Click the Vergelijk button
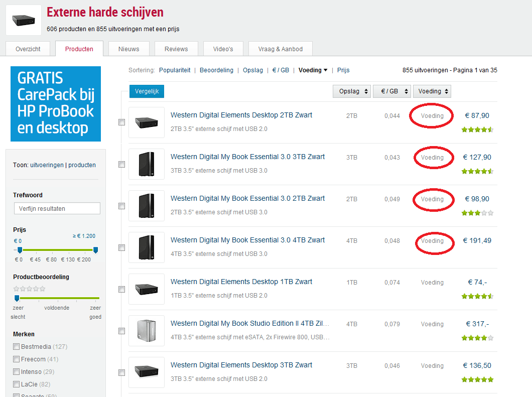532x397 pixels. 147,91
